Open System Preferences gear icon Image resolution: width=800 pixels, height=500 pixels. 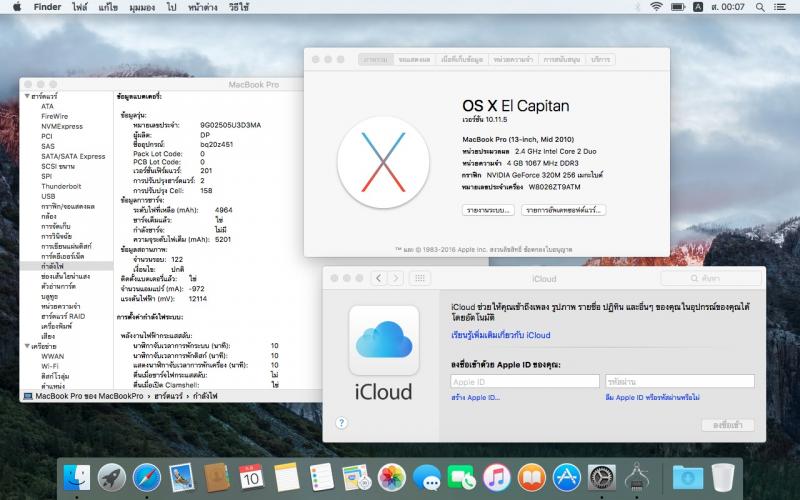pyautogui.click(x=602, y=478)
